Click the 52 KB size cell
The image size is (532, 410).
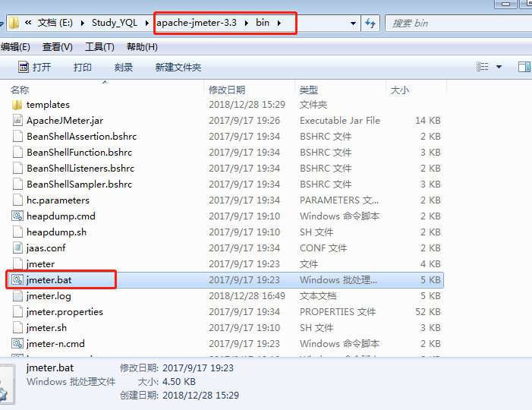point(428,312)
